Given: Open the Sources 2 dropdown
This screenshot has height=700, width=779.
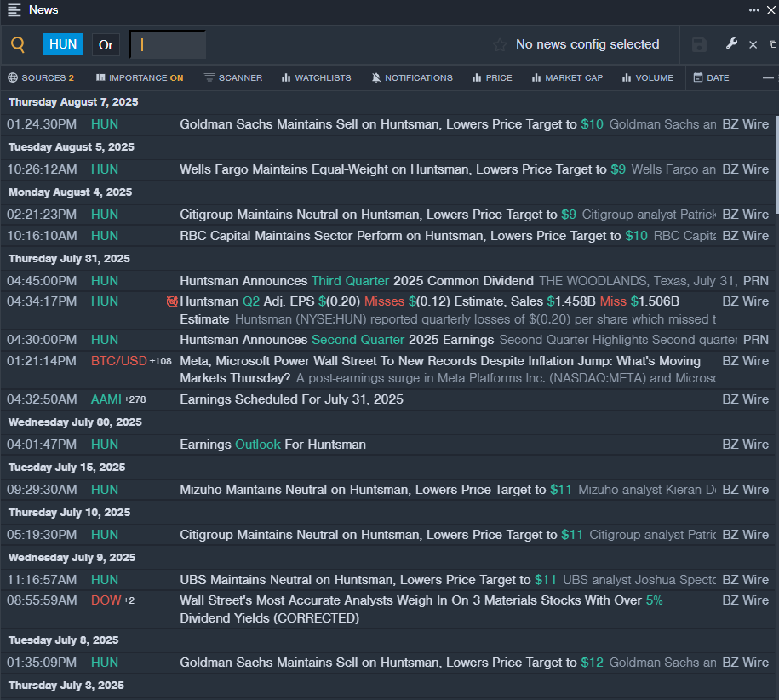Looking at the screenshot, I should tap(41, 78).
